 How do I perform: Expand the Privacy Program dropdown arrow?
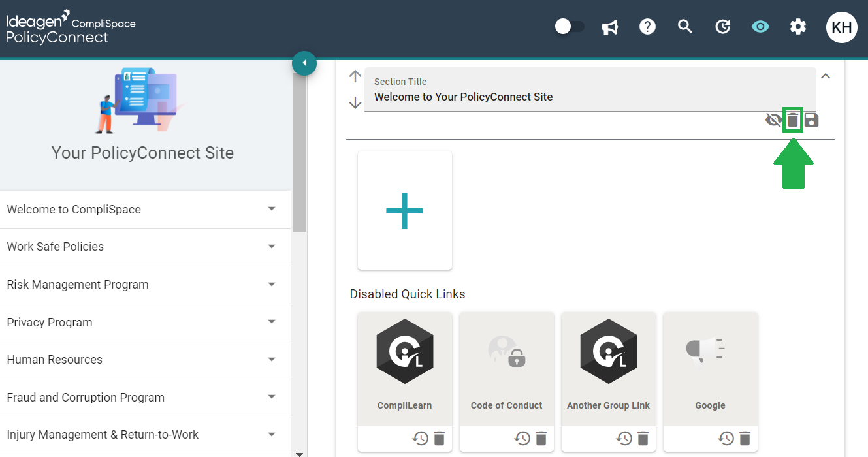pos(272,322)
